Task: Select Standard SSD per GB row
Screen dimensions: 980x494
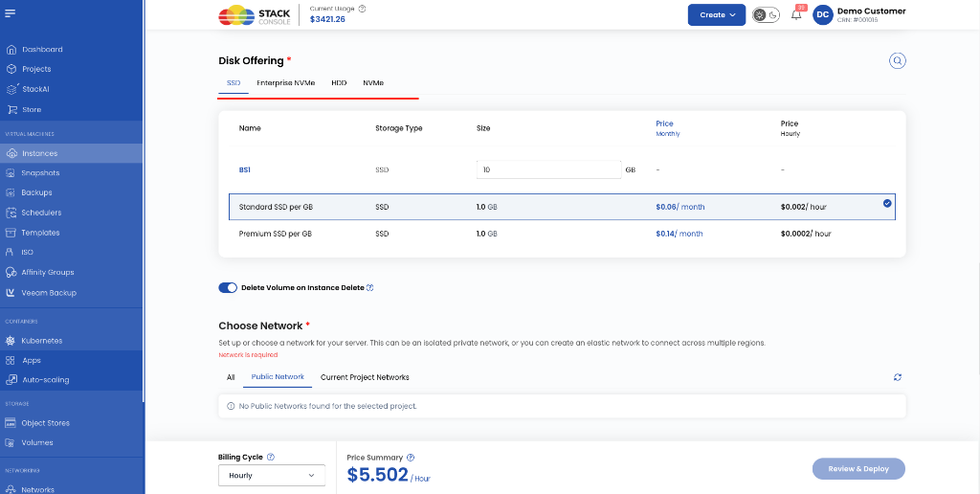Action: tap(562, 207)
